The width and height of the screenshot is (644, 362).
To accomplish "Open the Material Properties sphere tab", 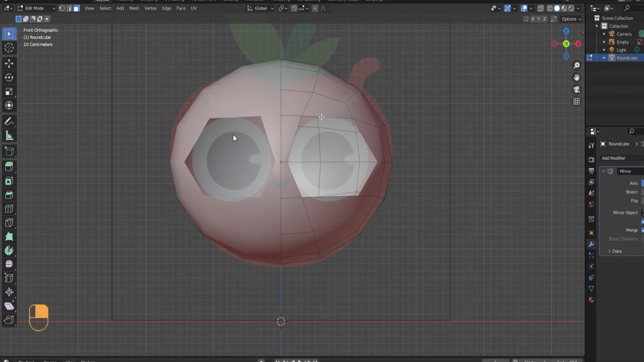I will tap(591, 300).
